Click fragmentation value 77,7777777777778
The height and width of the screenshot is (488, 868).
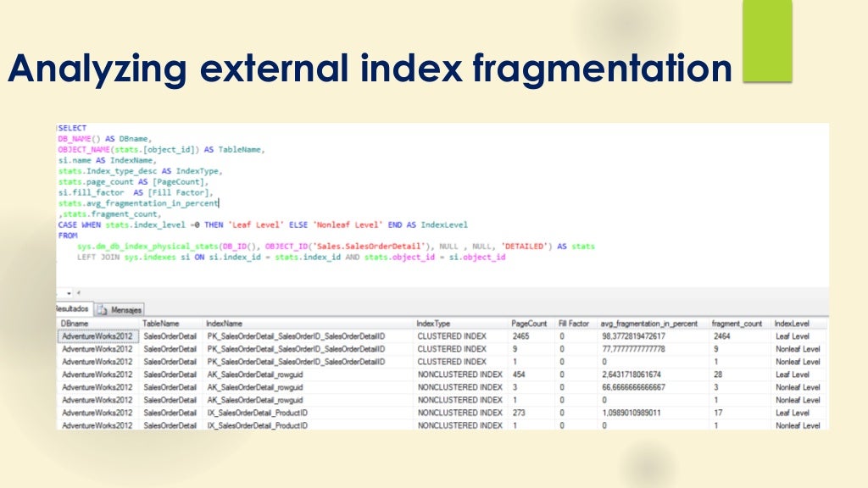click(x=634, y=349)
